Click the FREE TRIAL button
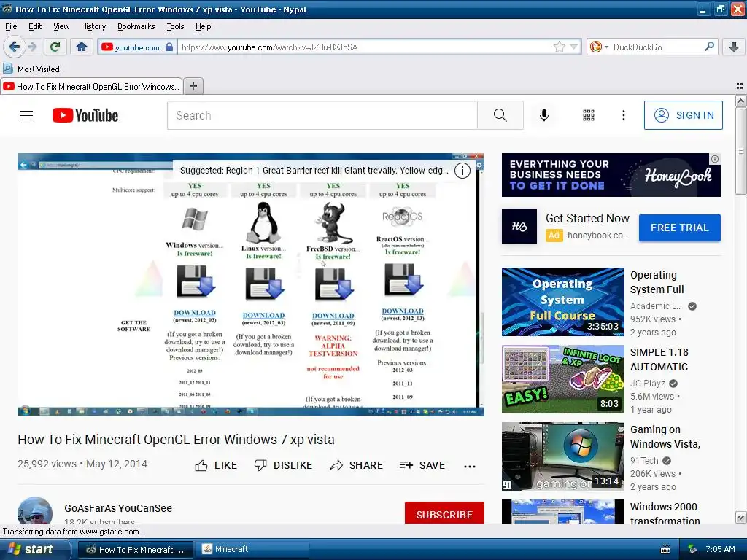 [x=679, y=227]
